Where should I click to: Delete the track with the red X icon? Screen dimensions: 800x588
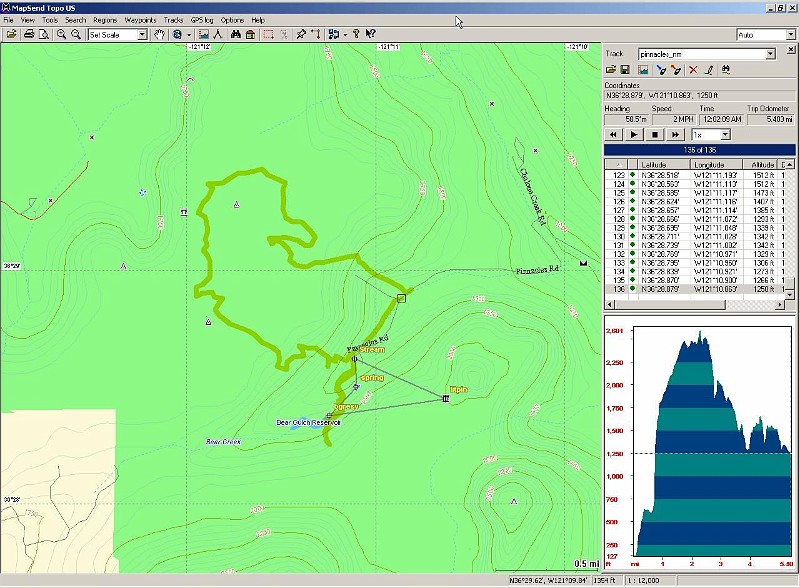(693, 69)
